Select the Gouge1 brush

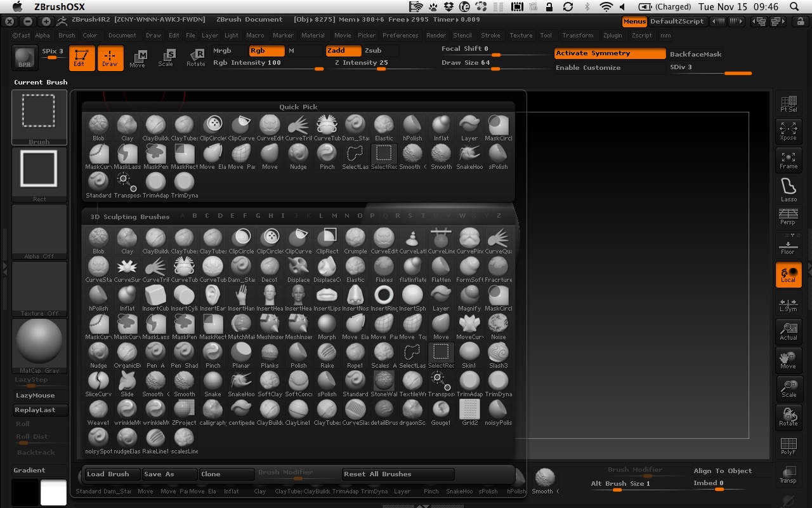click(441, 413)
